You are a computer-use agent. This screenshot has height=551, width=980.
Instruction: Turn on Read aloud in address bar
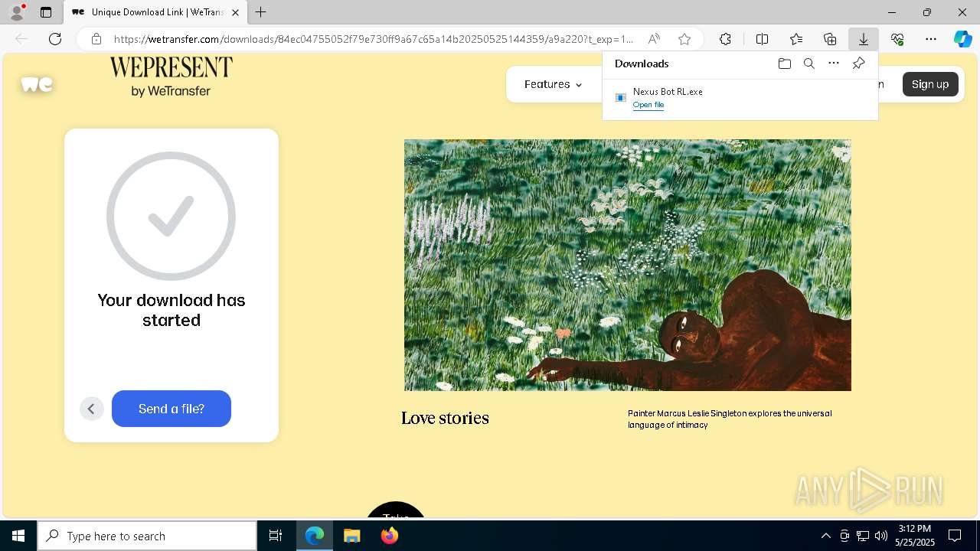pos(654,39)
